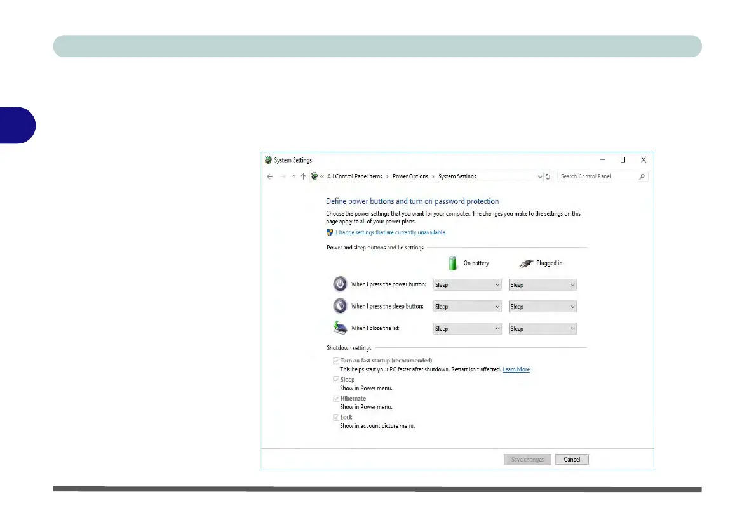Open close the lid Plugged in dropdown
This screenshot has height=532, width=756.
[x=543, y=329]
